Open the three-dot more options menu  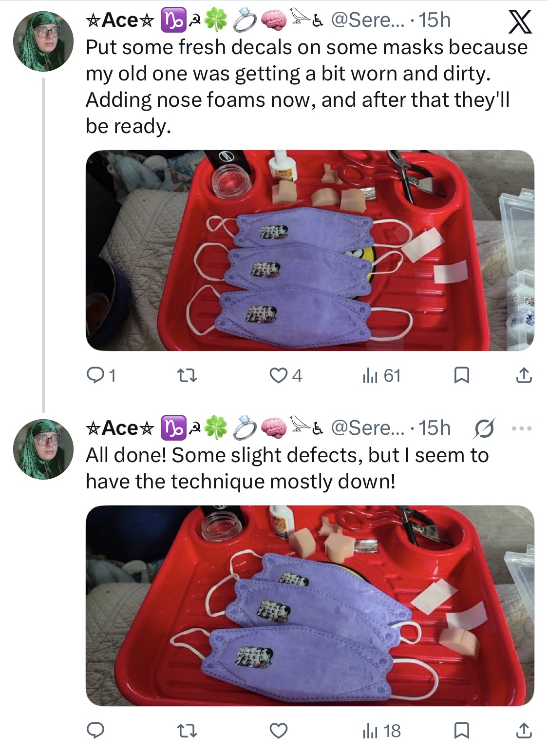(x=522, y=428)
